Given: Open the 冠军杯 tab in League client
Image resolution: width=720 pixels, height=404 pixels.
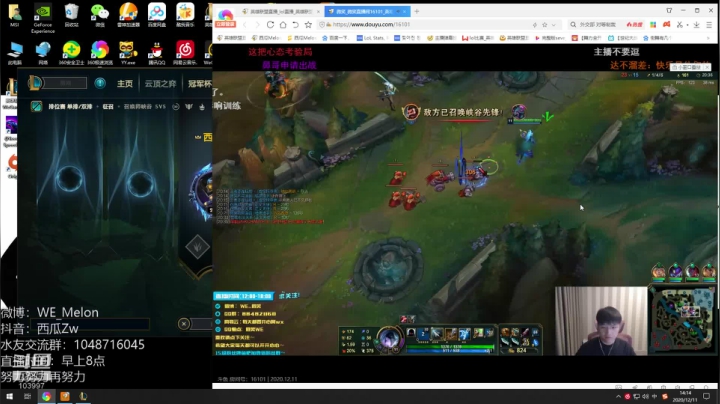Looking at the screenshot, I should coord(199,84).
